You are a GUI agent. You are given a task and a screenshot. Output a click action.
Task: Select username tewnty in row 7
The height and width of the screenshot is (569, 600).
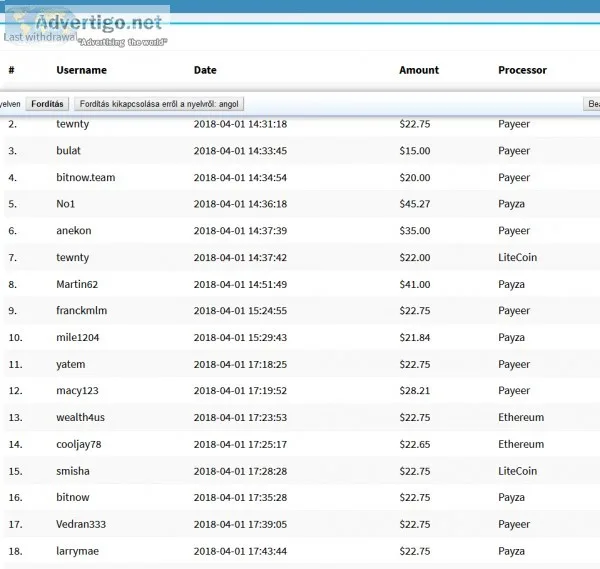tap(73, 258)
